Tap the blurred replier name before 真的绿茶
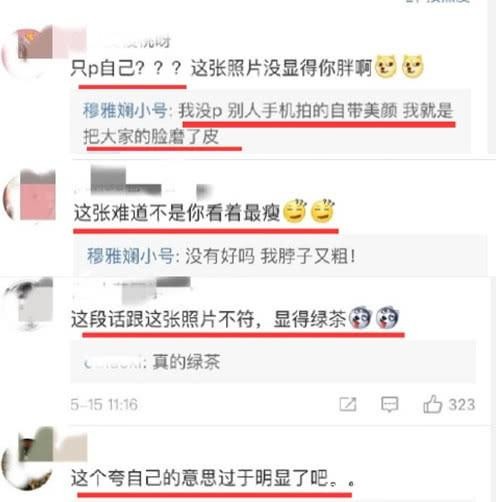496x502 pixels. (115, 362)
